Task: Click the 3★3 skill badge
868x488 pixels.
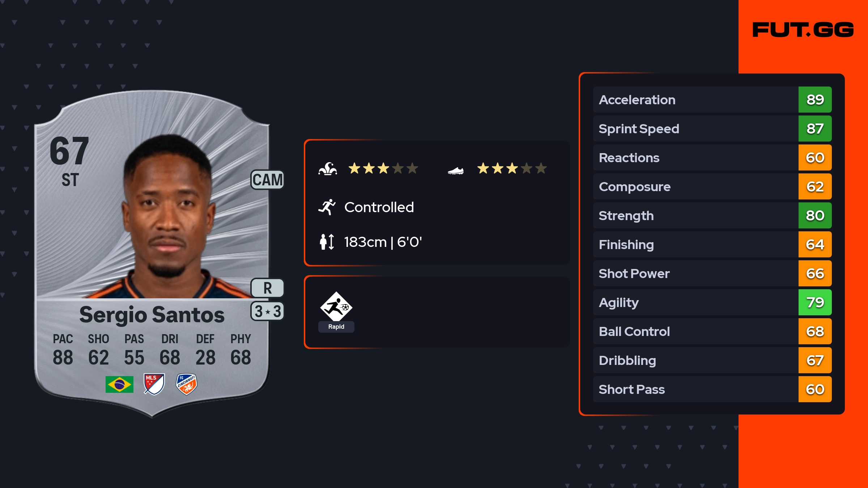Action: (x=267, y=311)
